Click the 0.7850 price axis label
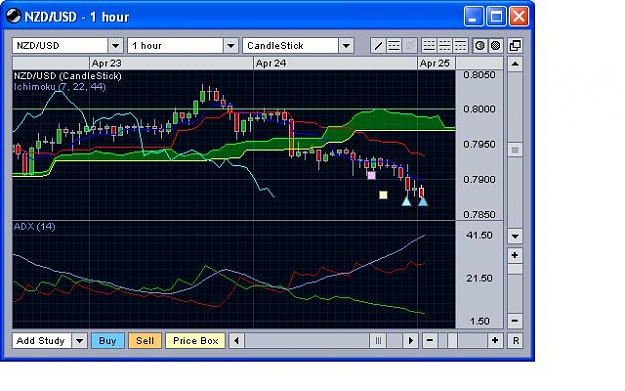This screenshot has height=391, width=625. [x=479, y=214]
